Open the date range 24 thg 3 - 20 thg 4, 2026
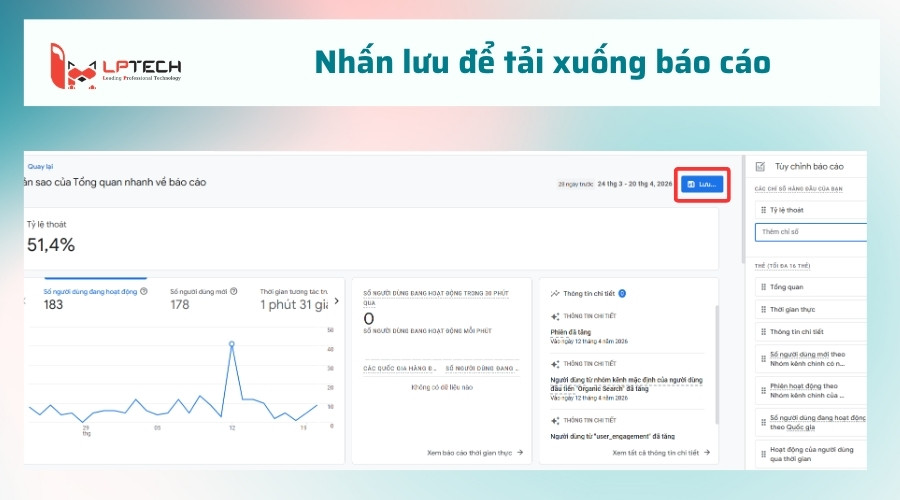This screenshot has height=500, width=900. 635,184
